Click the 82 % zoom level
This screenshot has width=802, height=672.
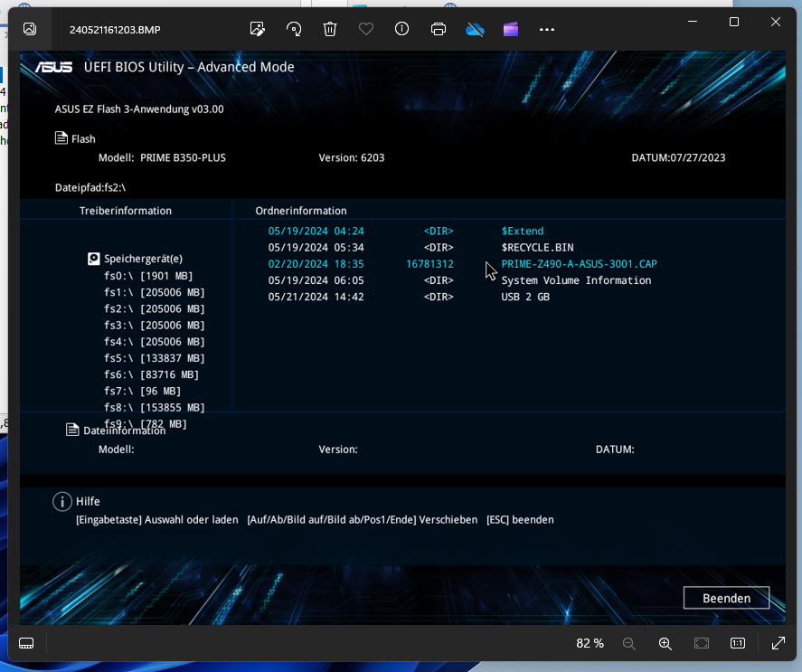coord(590,643)
